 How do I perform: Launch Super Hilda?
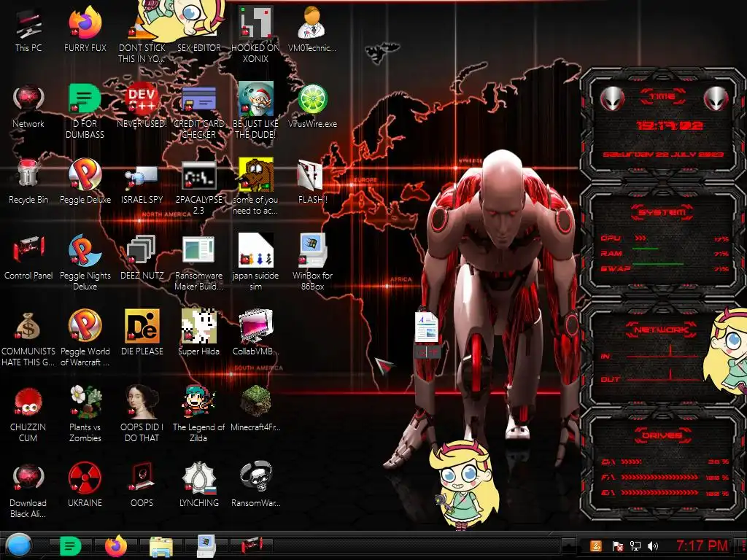click(x=198, y=333)
